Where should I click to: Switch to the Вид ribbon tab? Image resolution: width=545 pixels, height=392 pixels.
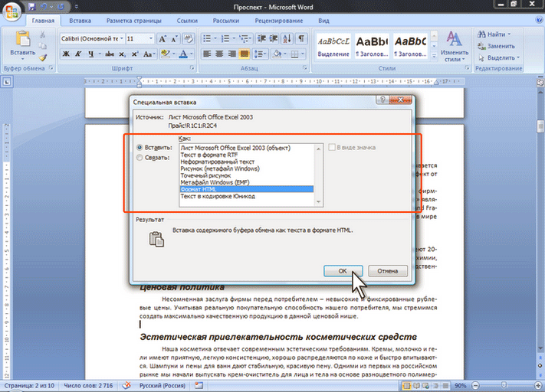pyautogui.click(x=323, y=21)
